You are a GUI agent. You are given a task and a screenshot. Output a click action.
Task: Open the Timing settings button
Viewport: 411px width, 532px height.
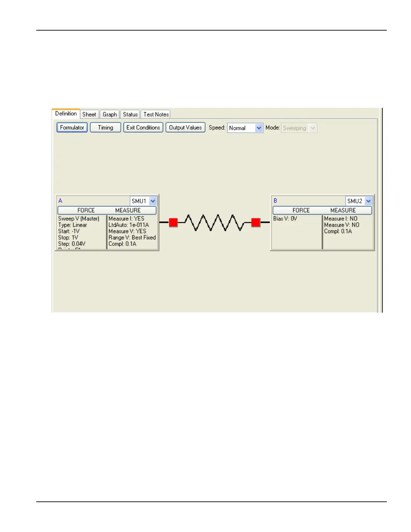point(105,128)
